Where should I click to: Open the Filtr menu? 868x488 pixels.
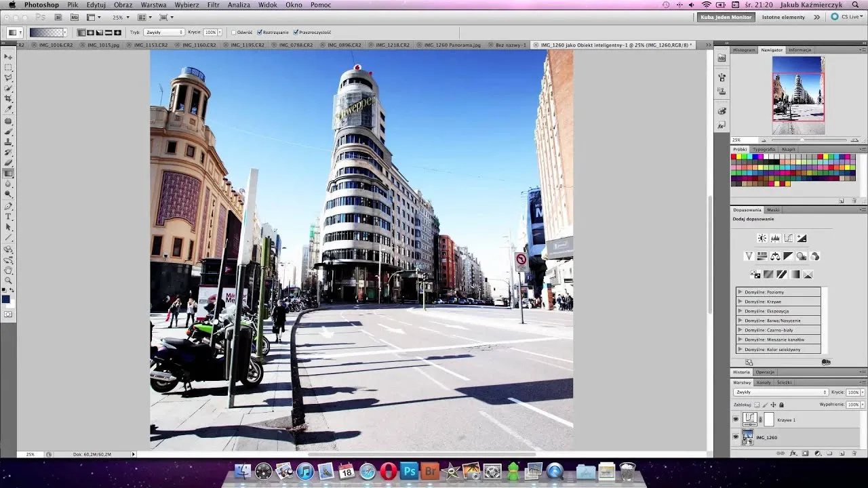[214, 5]
